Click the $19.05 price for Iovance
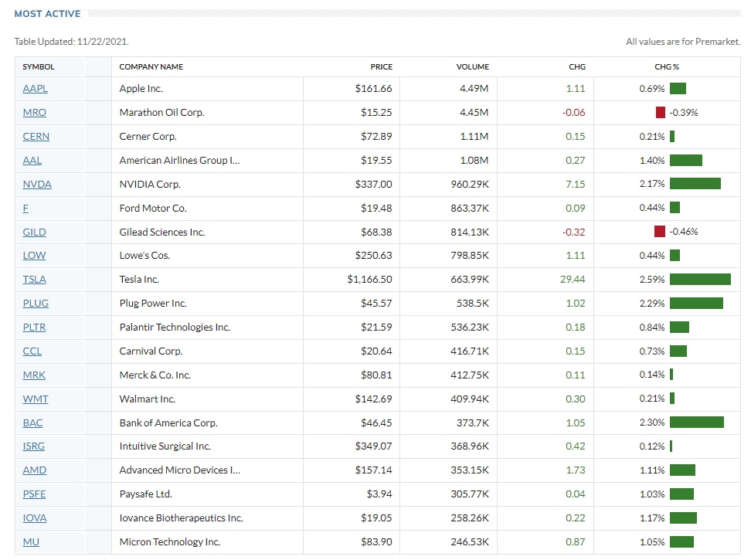This screenshot has height=560, width=751. click(x=376, y=518)
